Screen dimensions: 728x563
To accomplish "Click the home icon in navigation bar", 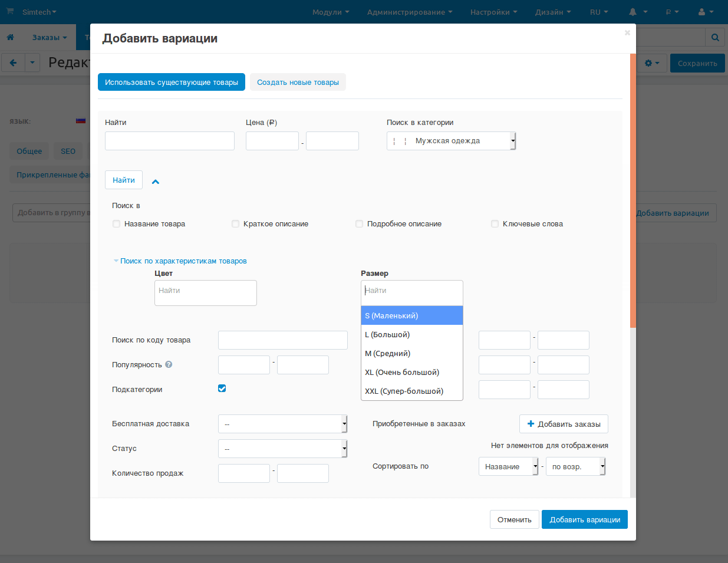I will click(x=10, y=37).
